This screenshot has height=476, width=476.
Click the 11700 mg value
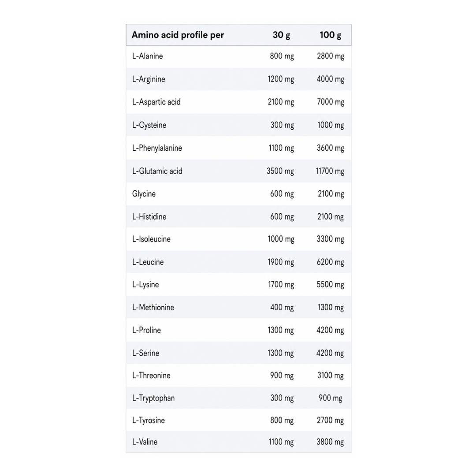(330, 171)
